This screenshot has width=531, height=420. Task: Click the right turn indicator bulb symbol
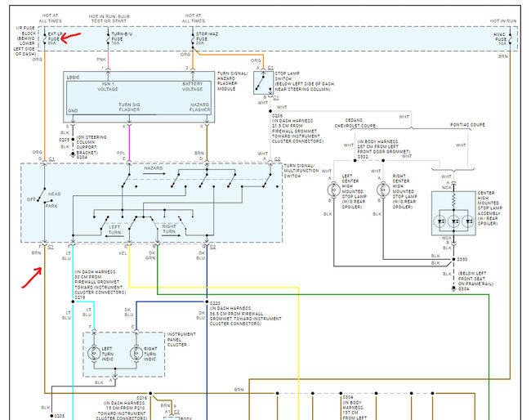point(136,353)
